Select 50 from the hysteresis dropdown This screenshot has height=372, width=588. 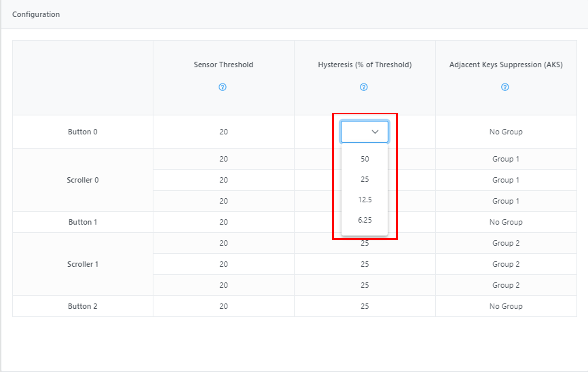(365, 159)
